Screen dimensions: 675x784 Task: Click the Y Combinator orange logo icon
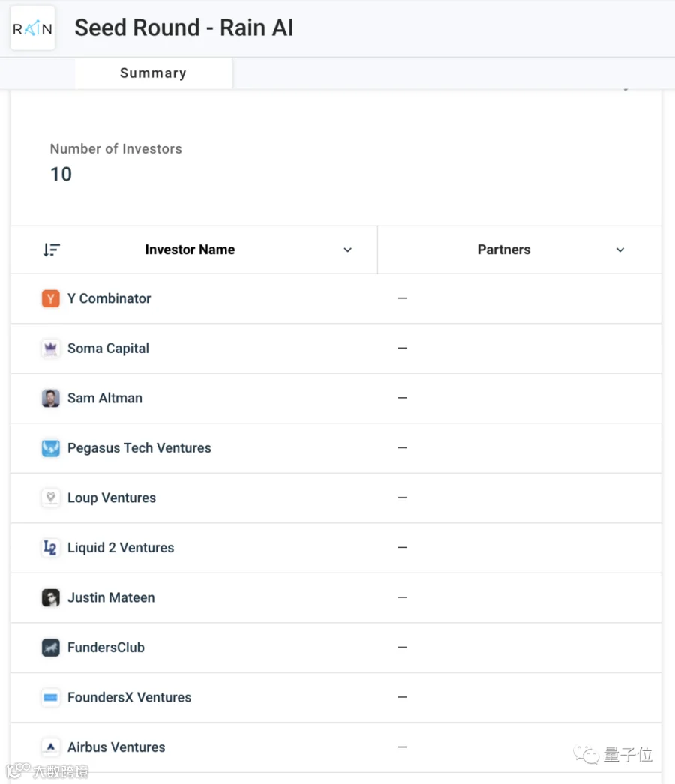[50, 298]
